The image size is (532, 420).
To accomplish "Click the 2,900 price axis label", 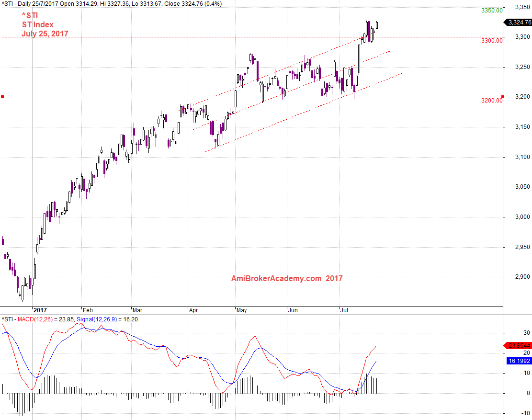I will [x=522, y=277].
